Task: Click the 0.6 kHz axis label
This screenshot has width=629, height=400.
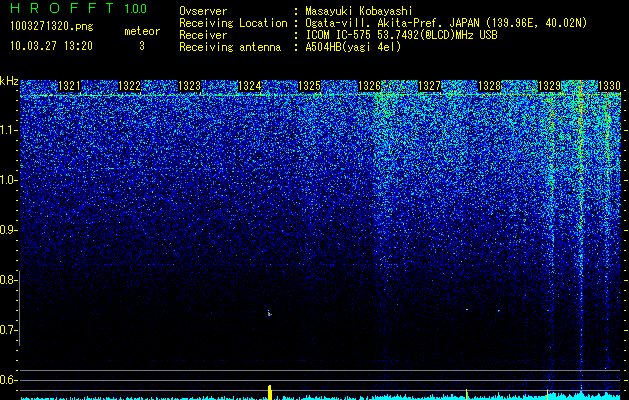Action: (x=9, y=380)
